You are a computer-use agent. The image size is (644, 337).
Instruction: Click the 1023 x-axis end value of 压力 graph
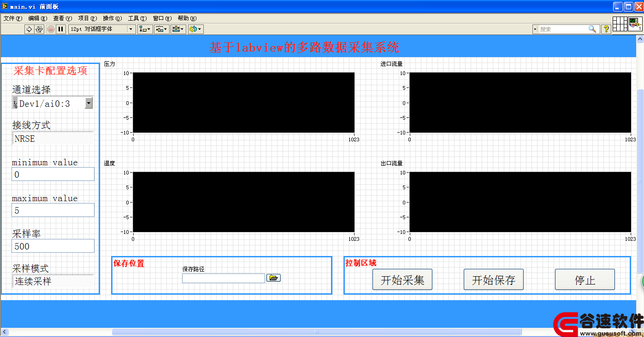click(x=354, y=139)
